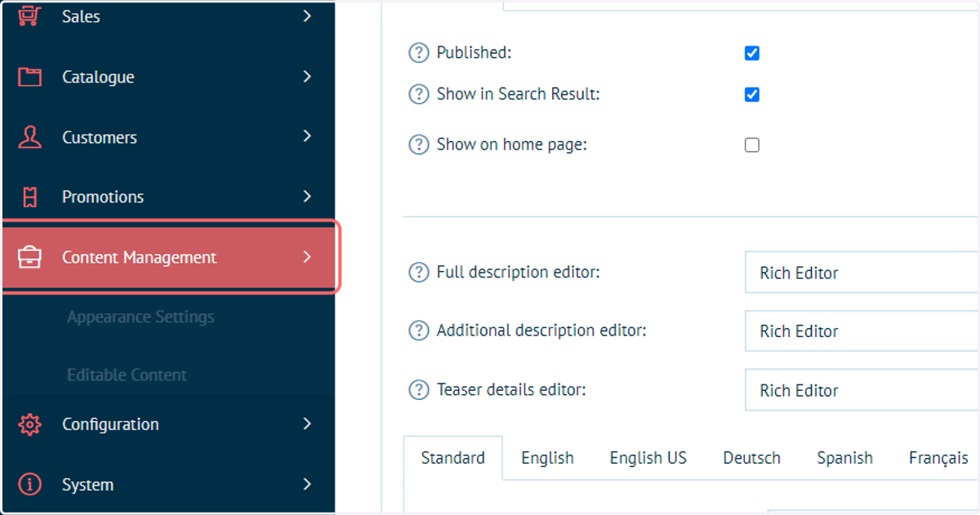
Task: Switch to the English tab
Action: [x=547, y=458]
